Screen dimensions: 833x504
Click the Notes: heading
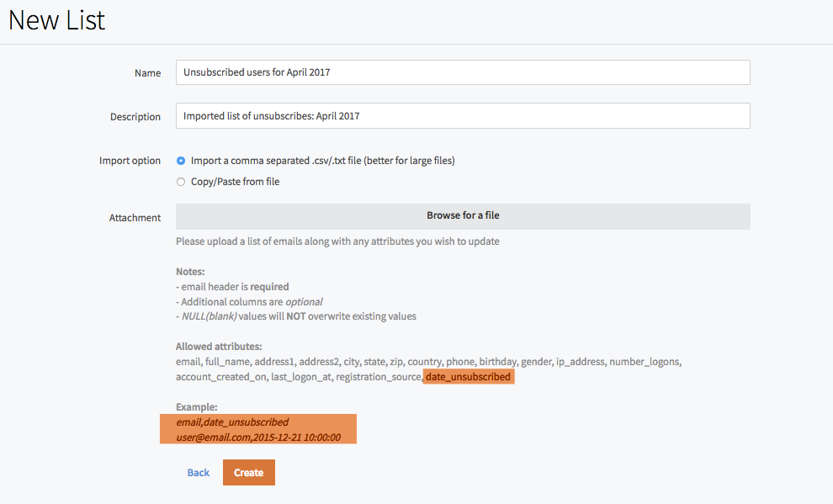click(190, 272)
